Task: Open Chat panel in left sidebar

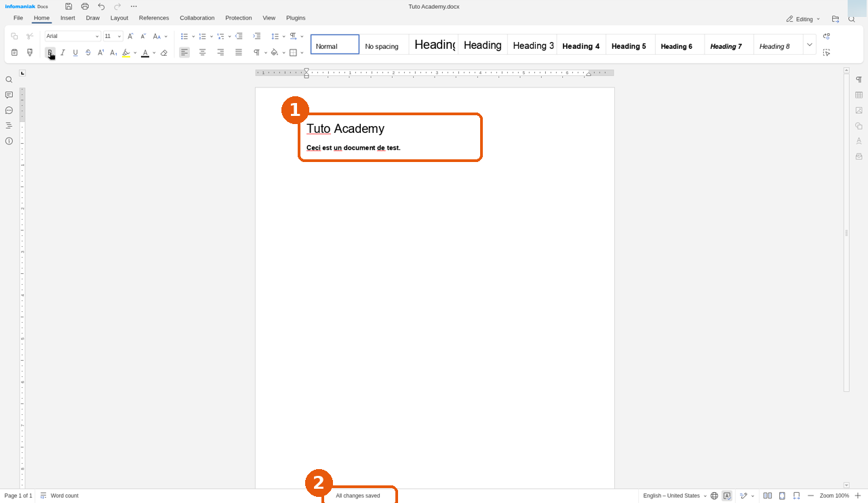Action: click(x=9, y=110)
